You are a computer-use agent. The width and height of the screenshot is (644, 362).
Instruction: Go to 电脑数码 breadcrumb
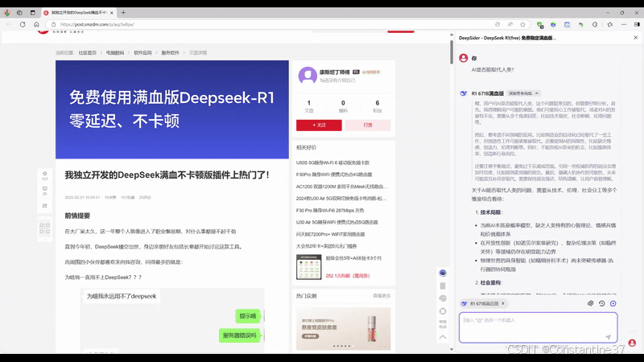point(115,52)
